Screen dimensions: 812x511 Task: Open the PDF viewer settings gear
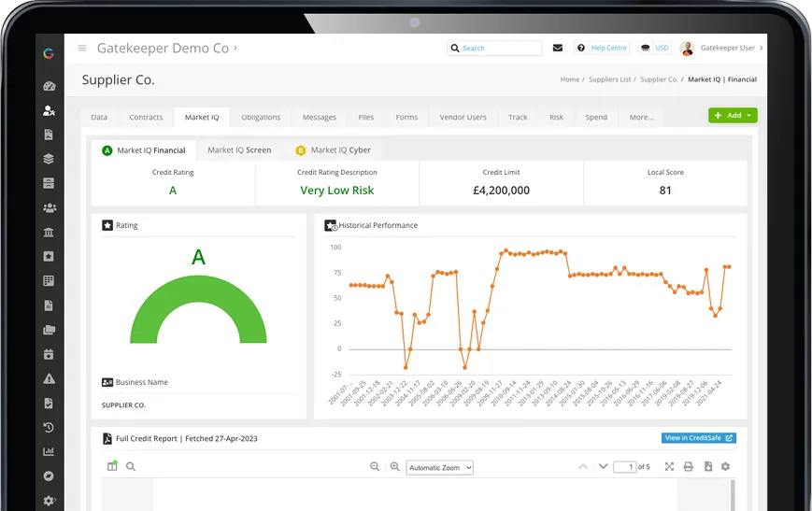[725, 467]
